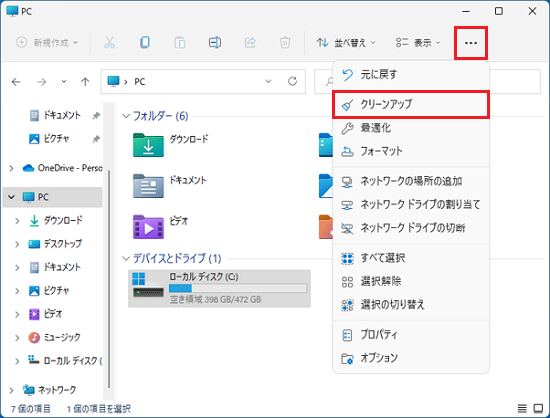Go up one level with up arrow
The image size is (550, 418).
tap(85, 82)
